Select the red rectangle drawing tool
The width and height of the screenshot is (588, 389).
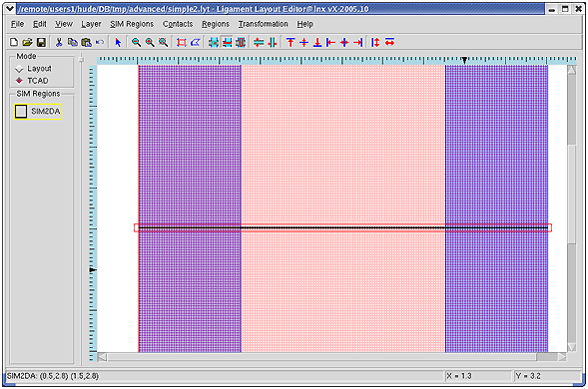[x=182, y=42]
